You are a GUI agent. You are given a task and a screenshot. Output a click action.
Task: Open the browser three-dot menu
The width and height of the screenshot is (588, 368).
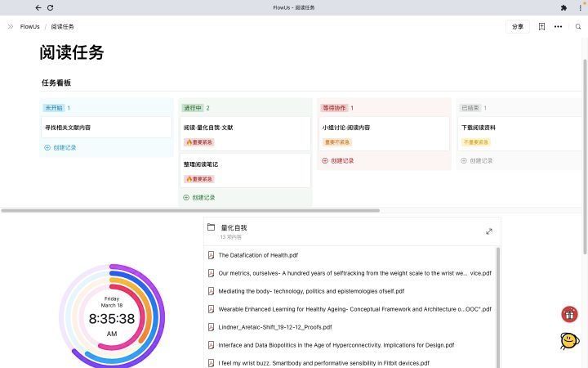(580, 7)
